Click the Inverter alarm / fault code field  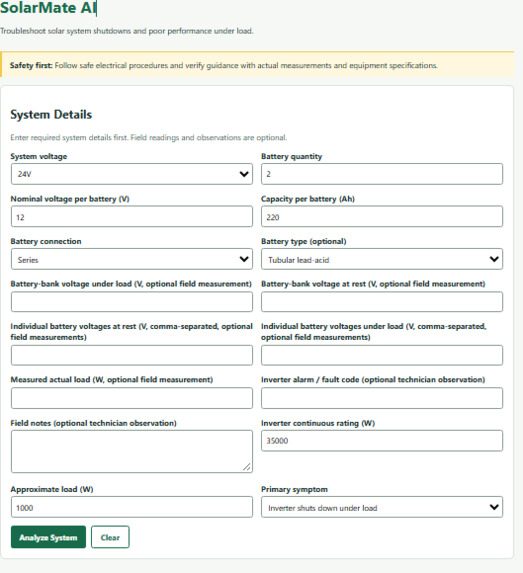(x=382, y=398)
